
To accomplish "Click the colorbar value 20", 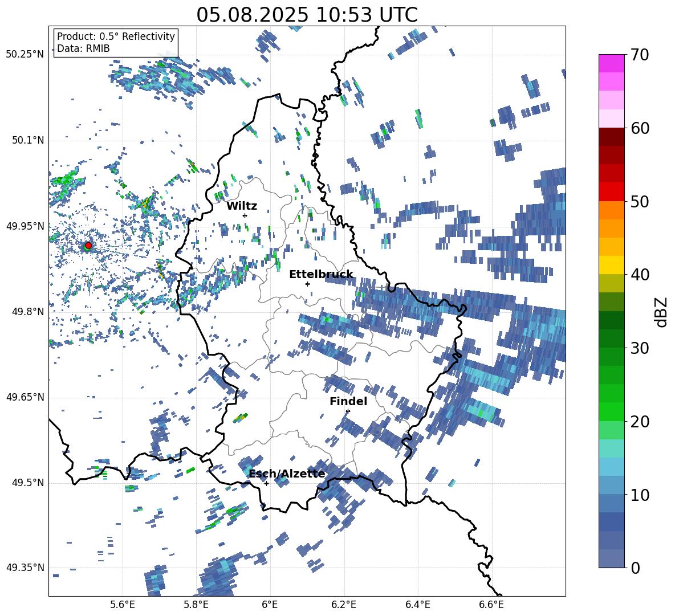I will tap(640, 421).
